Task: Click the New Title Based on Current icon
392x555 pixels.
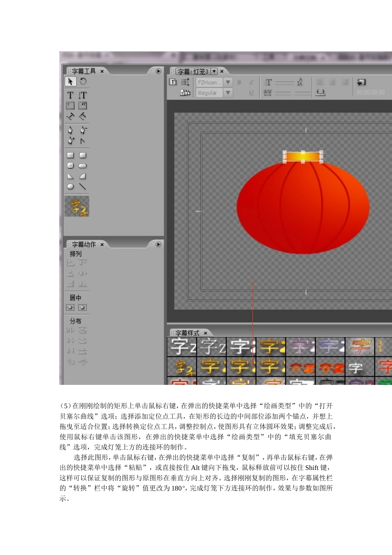Action: click(173, 82)
